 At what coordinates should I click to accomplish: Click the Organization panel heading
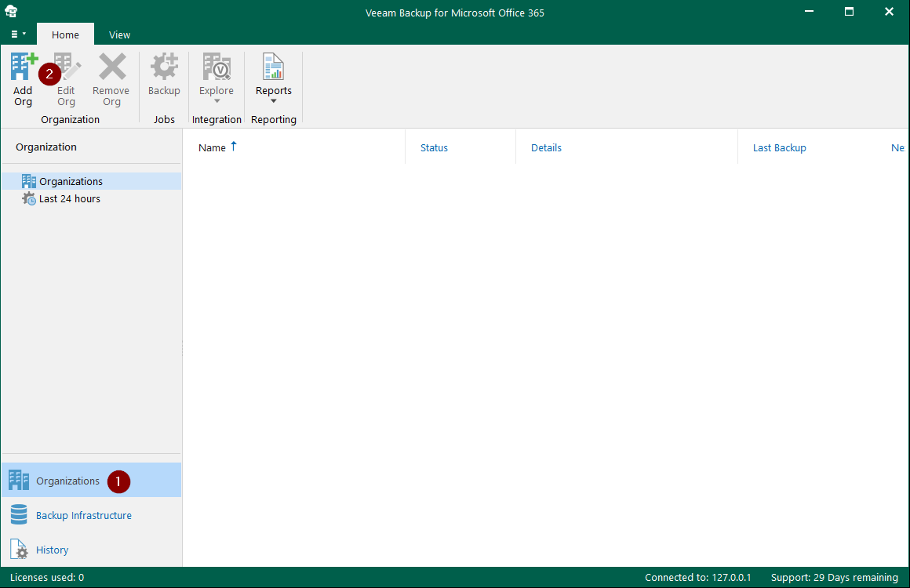(45, 147)
